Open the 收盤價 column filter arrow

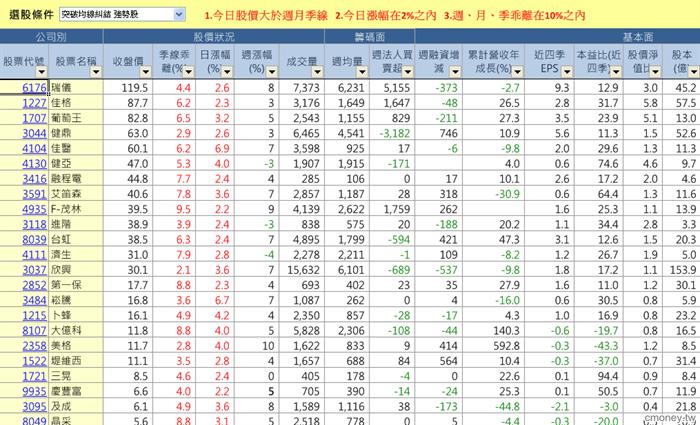(146, 72)
